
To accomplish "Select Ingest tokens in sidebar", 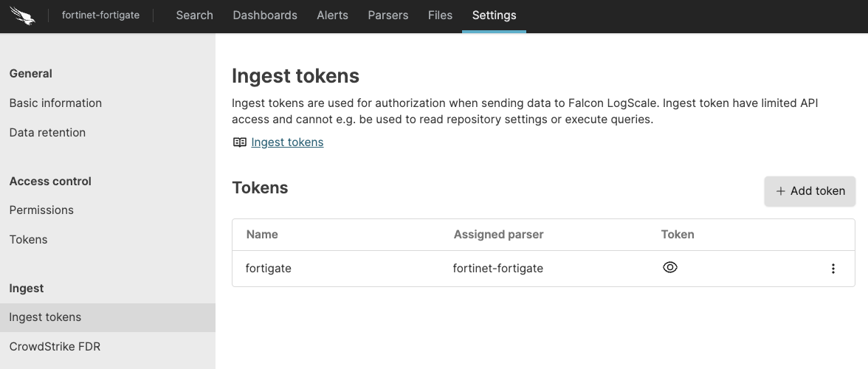I will tap(45, 317).
